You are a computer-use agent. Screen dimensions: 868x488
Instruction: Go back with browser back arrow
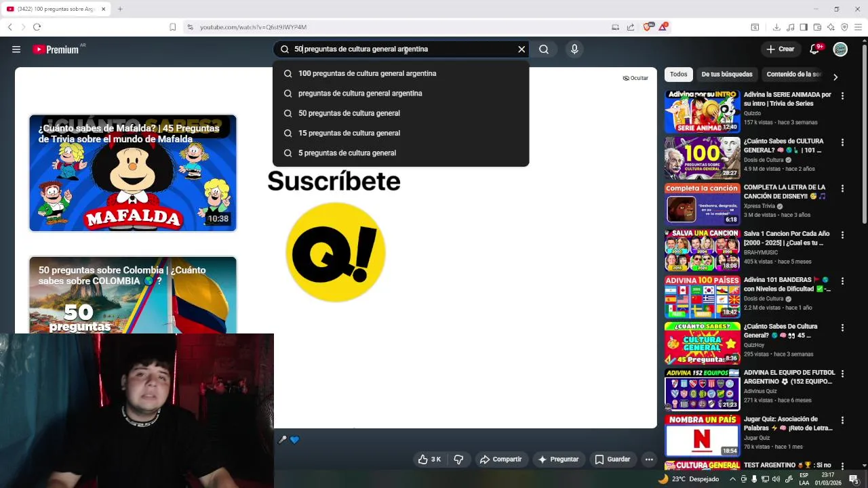coord(9,27)
